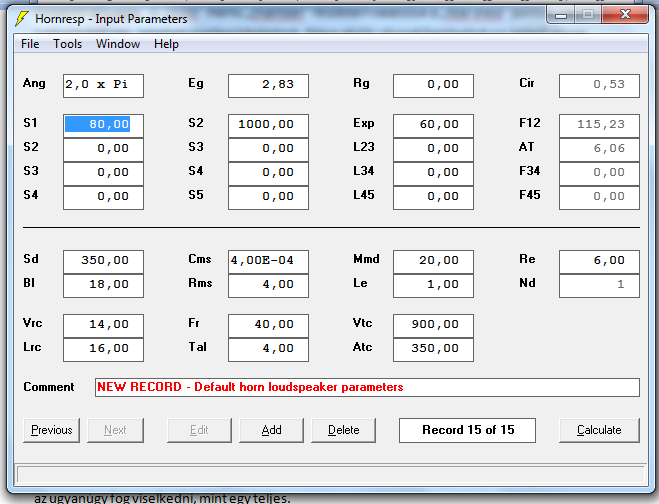Screen dimensions: 659x504
Task: Click the AT value box 6,06
Action: point(599,149)
